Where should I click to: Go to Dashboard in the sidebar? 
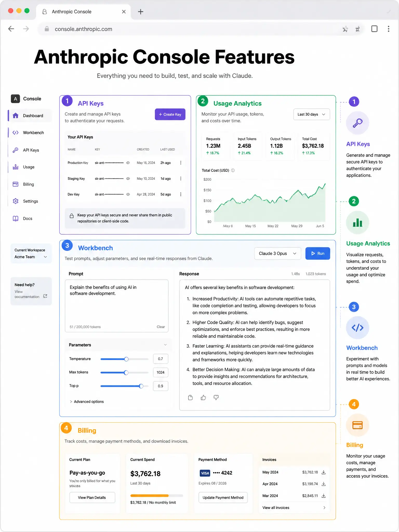pos(30,116)
